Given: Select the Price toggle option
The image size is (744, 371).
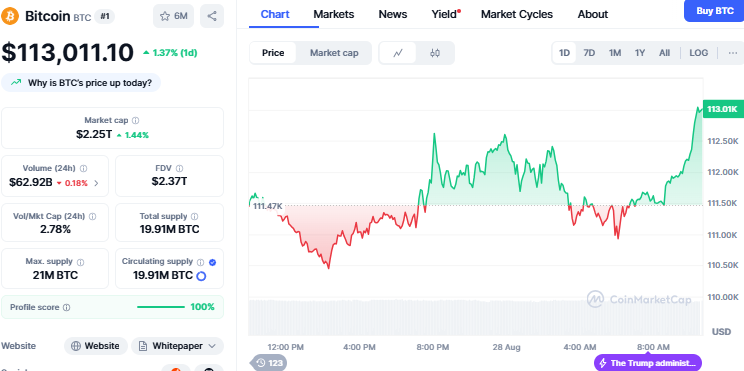Looking at the screenshot, I should 273,53.
